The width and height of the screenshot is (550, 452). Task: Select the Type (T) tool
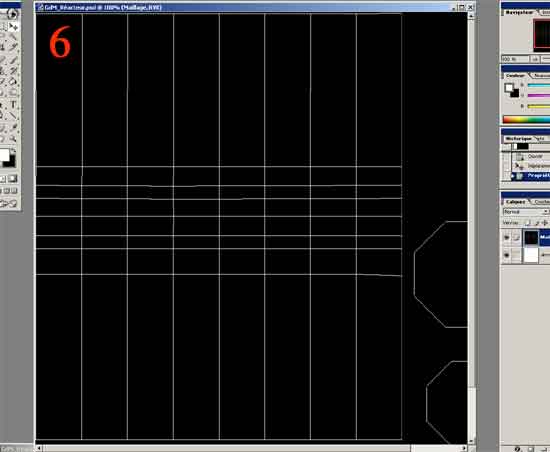(x=14, y=104)
